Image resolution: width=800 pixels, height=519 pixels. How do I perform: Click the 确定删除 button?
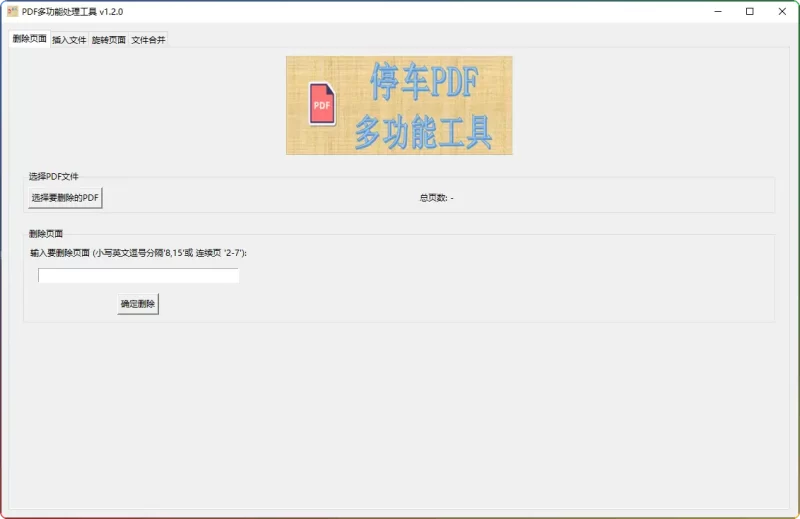point(138,304)
